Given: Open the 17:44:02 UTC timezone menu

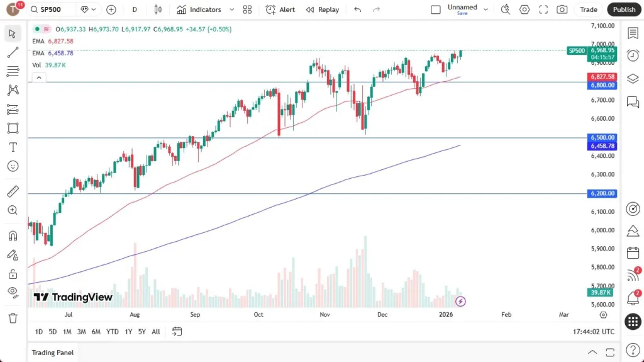Looking at the screenshot, I should coord(594,332).
